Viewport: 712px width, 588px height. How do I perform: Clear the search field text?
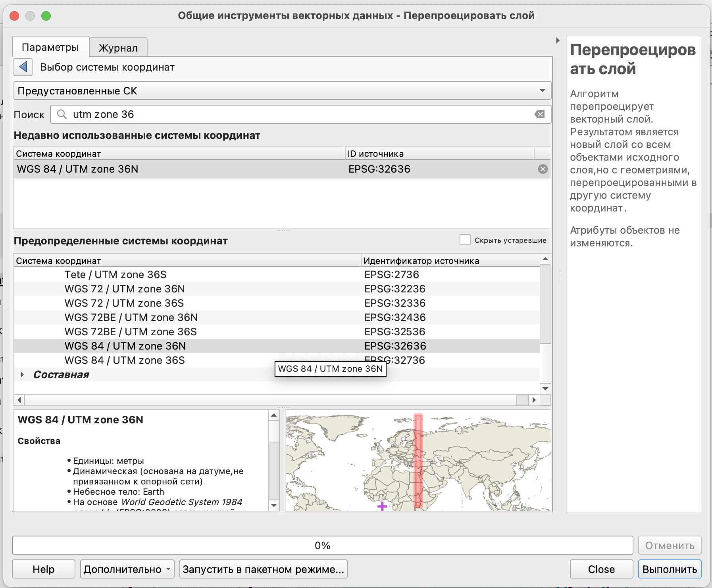coord(539,115)
